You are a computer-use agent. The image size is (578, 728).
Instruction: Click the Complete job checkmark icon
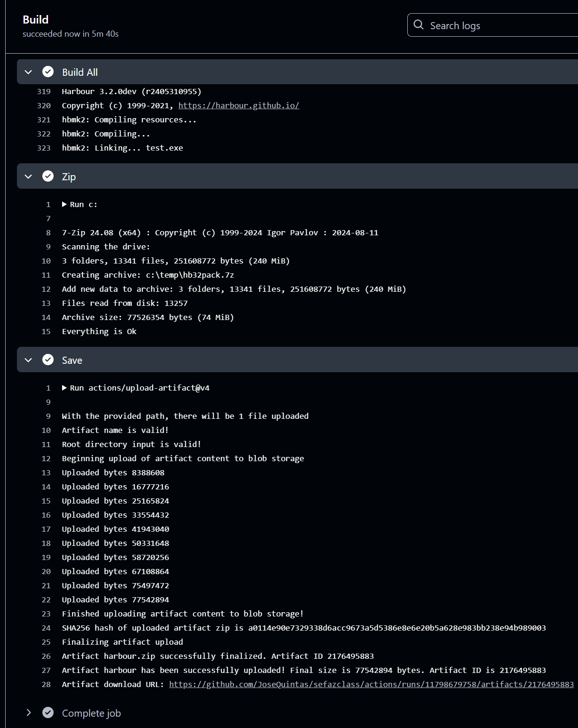coord(48,712)
